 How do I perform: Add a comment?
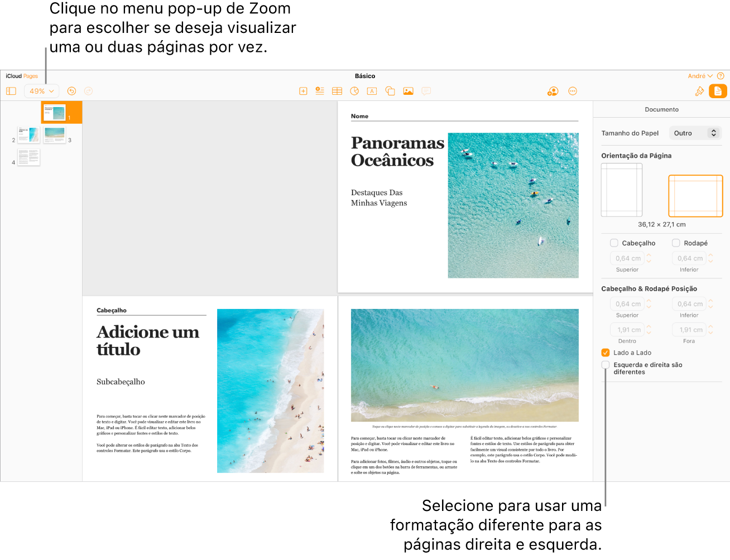426,91
